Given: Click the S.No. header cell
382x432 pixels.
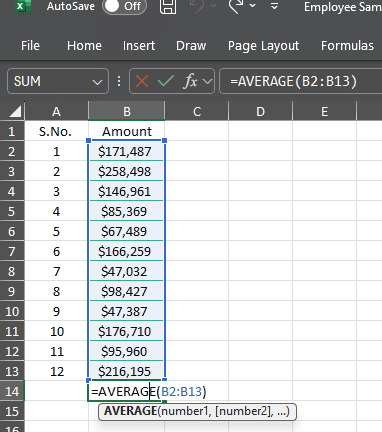Looking at the screenshot, I should pyautogui.click(x=56, y=131).
